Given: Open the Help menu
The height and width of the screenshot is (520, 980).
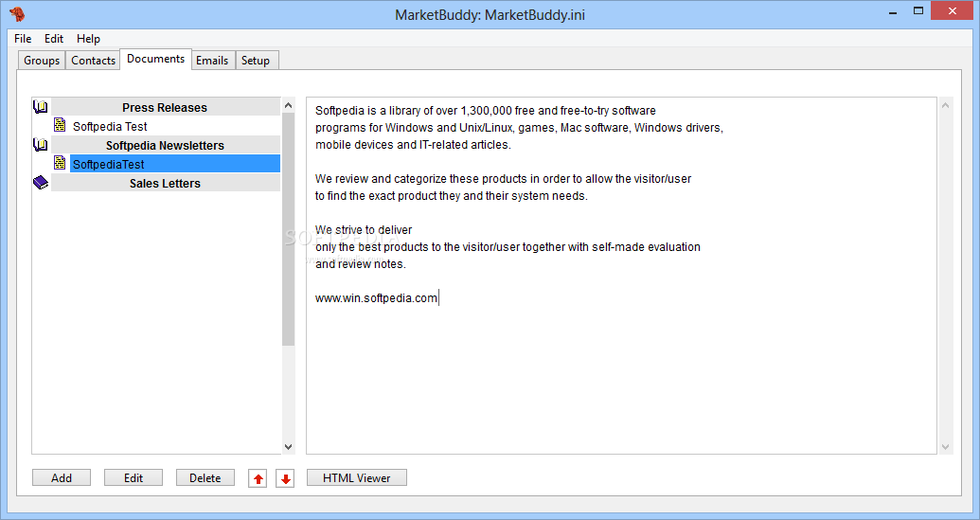Looking at the screenshot, I should 88,39.
